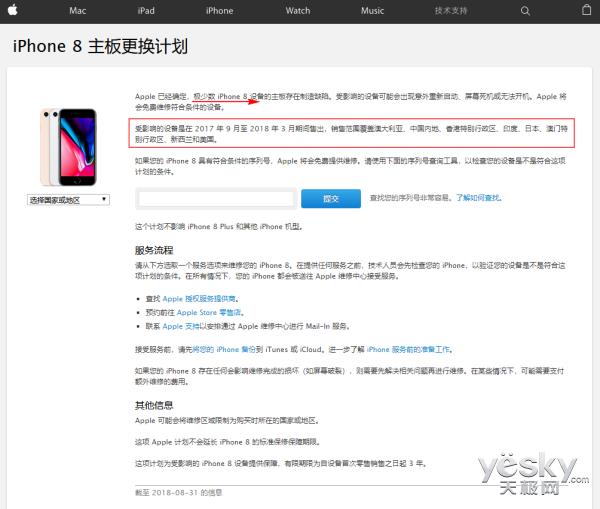Image resolution: width=600 pixels, height=509 pixels.
Task: Navigate to the Music section
Action: tap(372, 10)
